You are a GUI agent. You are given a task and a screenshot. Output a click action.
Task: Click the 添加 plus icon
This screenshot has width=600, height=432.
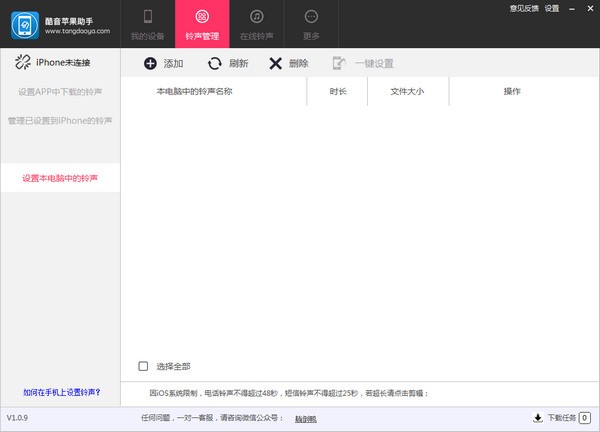pyautogui.click(x=150, y=63)
